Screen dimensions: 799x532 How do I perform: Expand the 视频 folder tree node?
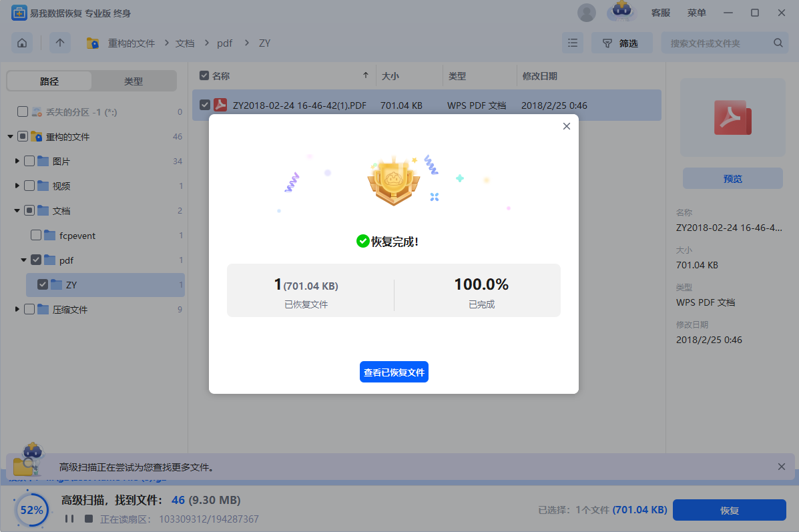(x=17, y=186)
